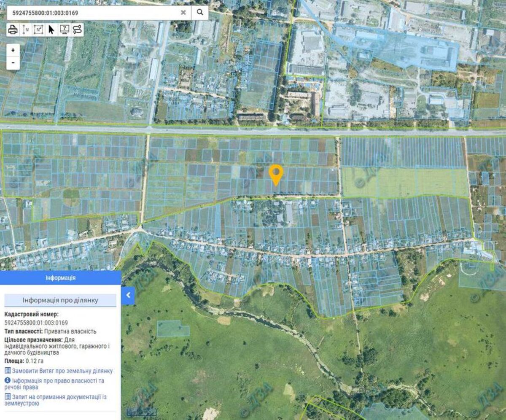Select the distance measurement tool
506x420 pixels.
point(25,30)
